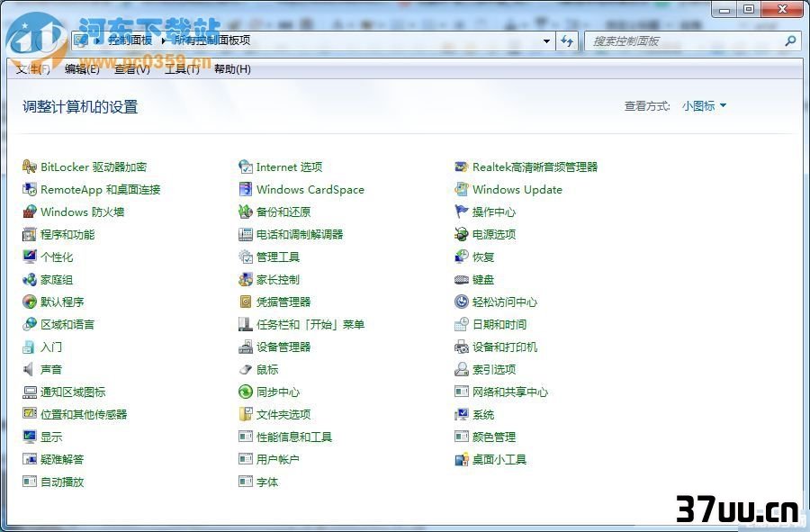This screenshot has height=532, width=810.
Task: Open the 显示 link
Action: pyautogui.click(x=51, y=437)
